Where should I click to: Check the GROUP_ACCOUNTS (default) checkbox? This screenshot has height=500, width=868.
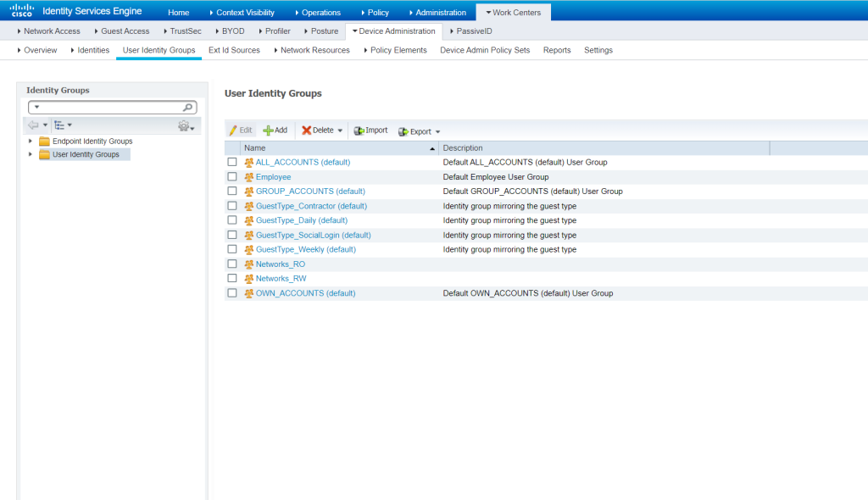pos(232,191)
